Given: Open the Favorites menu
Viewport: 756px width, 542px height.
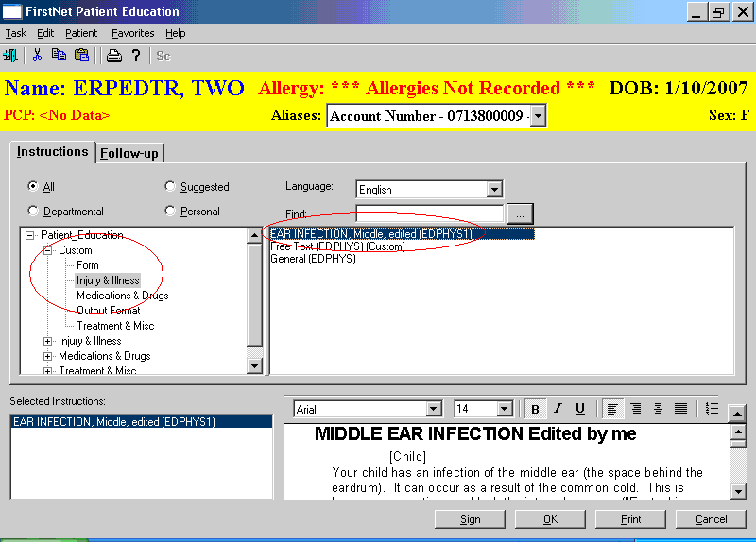Looking at the screenshot, I should (x=132, y=33).
